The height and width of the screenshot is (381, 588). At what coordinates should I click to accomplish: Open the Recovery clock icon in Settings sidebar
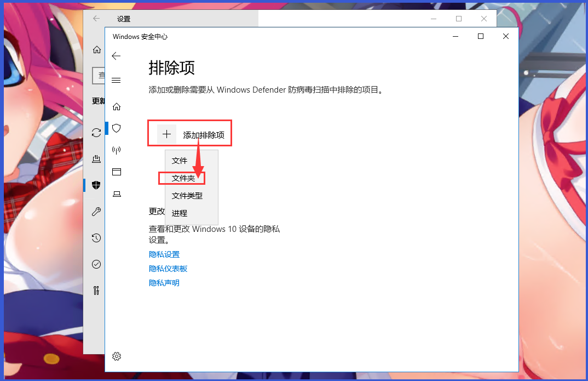point(96,238)
